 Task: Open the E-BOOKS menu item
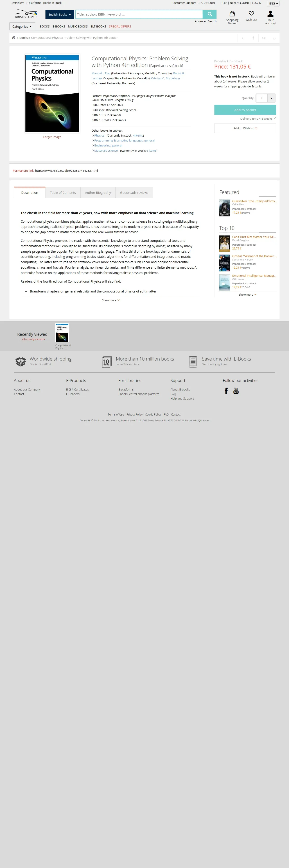(59, 27)
